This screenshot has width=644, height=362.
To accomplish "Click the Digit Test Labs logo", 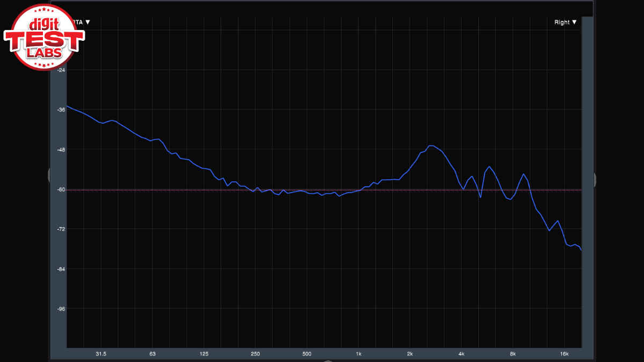I will point(43,36).
